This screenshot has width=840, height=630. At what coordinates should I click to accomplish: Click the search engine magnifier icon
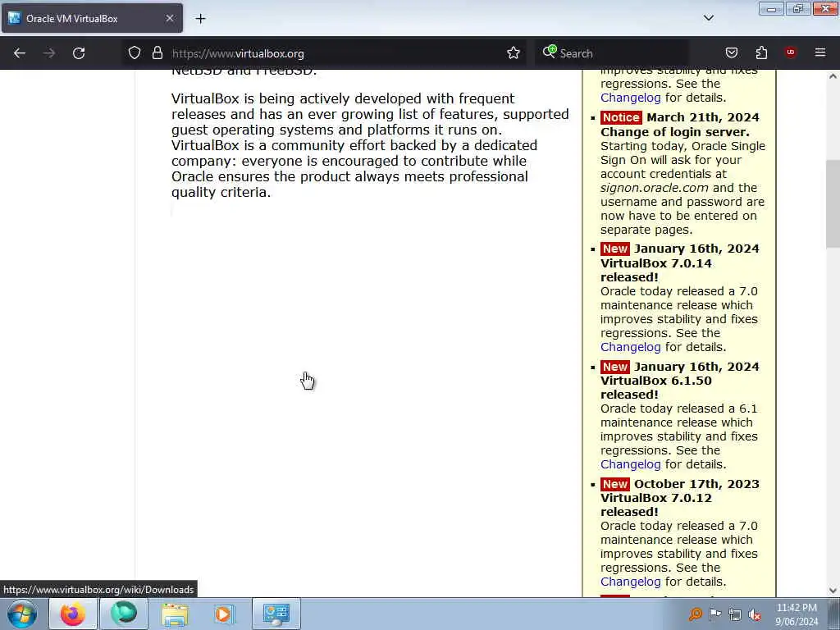tap(549, 52)
